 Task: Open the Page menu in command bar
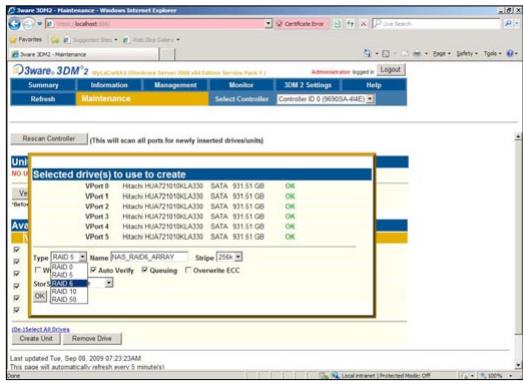click(441, 54)
